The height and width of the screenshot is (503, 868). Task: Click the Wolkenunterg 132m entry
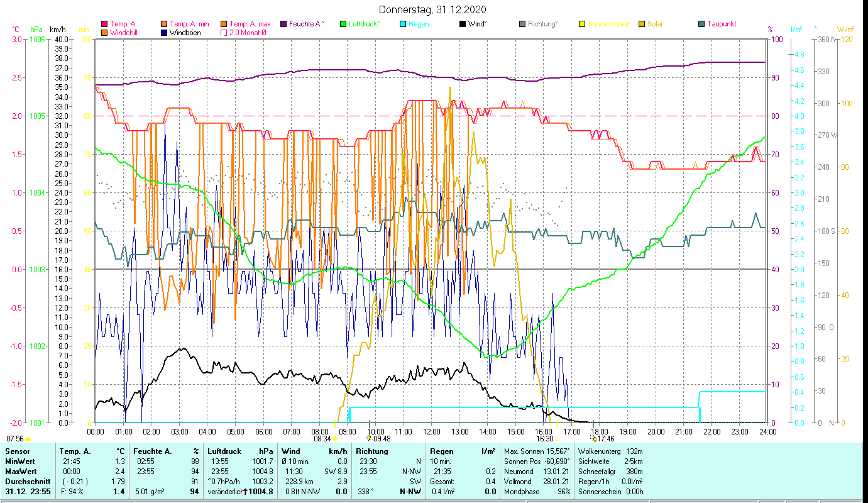pyautogui.click(x=610, y=451)
